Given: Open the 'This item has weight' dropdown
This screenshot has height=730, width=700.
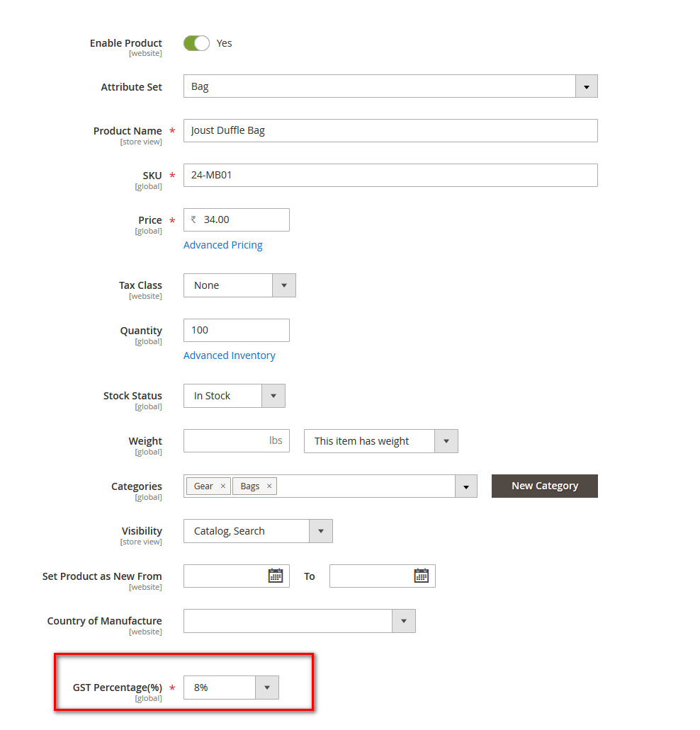Looking at the screenshot, I should tap(381, 441).
